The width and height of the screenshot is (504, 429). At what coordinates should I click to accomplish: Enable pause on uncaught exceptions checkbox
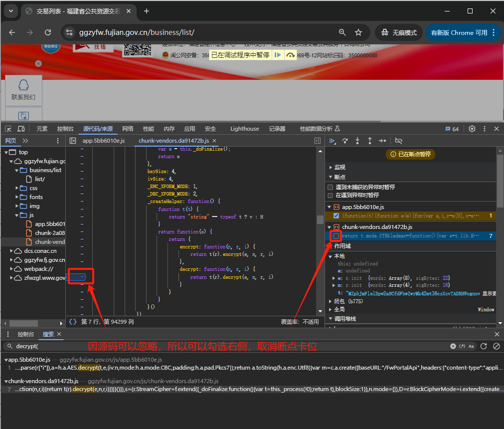330,187
